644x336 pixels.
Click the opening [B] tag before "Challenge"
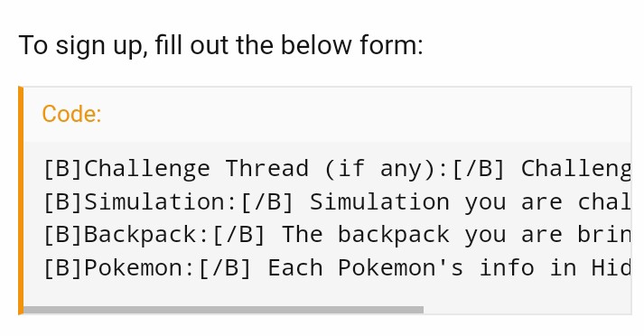[63, 168]
